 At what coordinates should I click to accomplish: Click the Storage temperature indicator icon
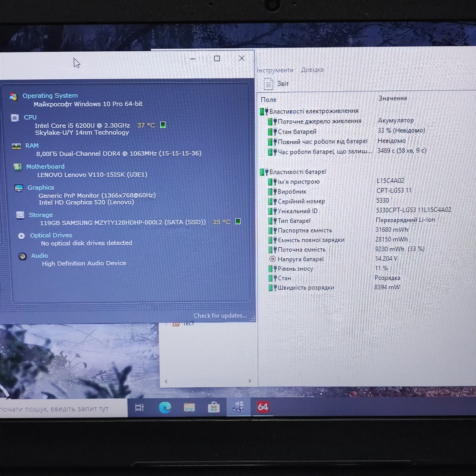click(238, 221)
